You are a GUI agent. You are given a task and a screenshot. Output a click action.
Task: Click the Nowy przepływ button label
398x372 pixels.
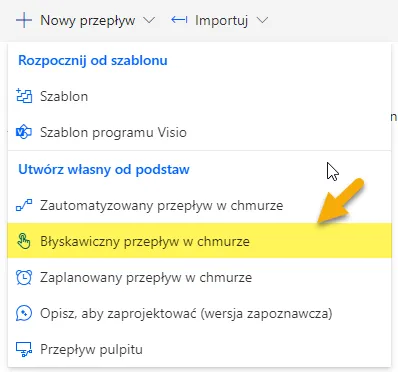(88, 21)
